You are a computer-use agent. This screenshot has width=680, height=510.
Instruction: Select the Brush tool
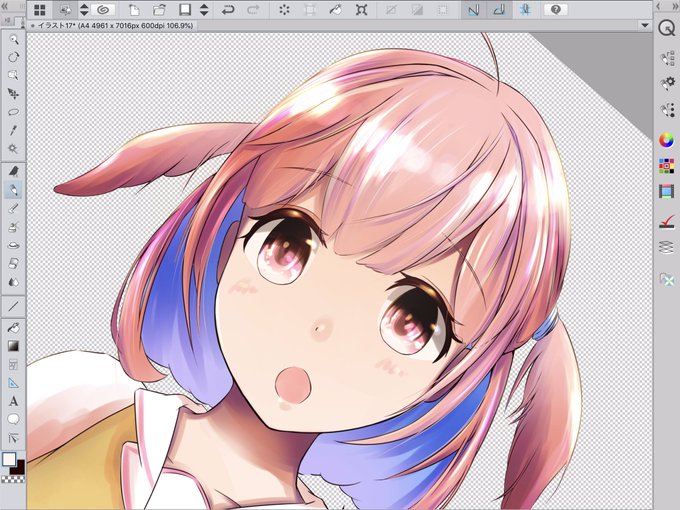13,209
